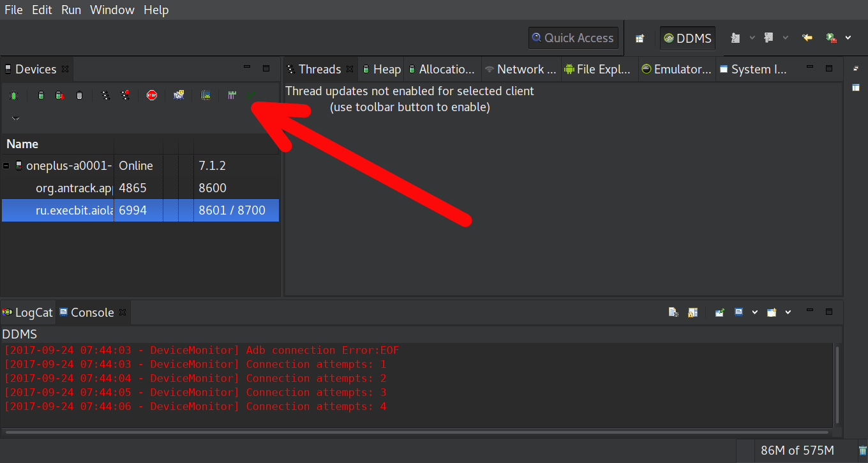Viewport: 868px width, 463px height.
Task: Switch to the Heap tab
Action: click(382, 69)
